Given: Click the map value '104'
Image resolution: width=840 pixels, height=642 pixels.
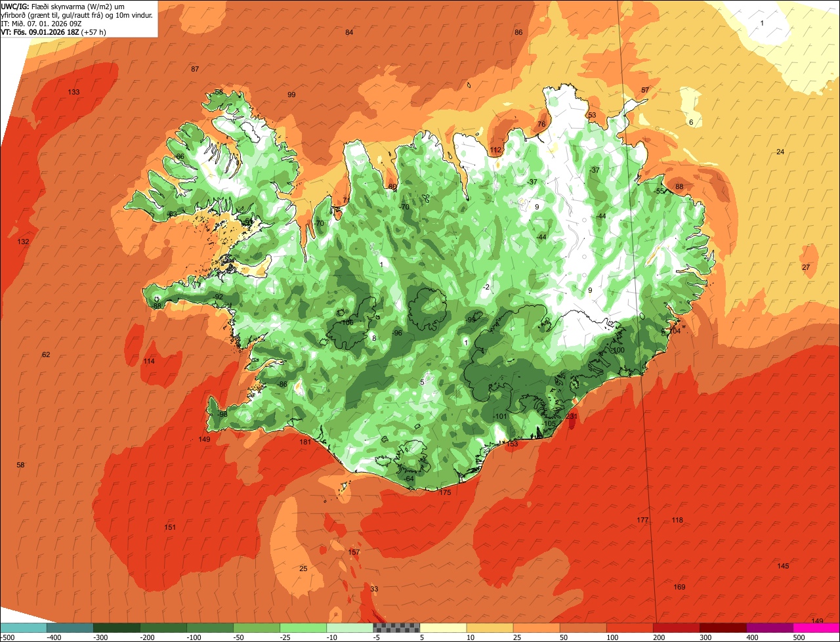Looking at the screenshot, I should tap(675, 332).
